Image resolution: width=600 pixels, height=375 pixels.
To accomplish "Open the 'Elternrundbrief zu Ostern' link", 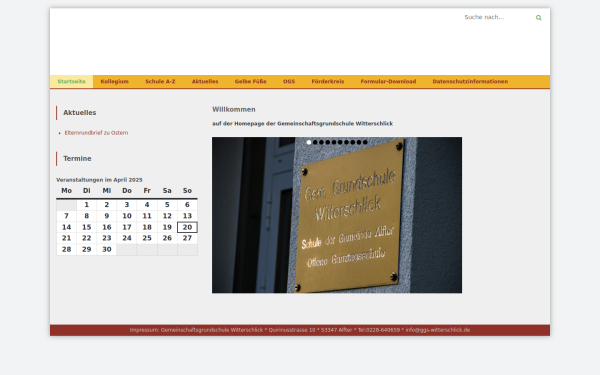I will point(96,133).
